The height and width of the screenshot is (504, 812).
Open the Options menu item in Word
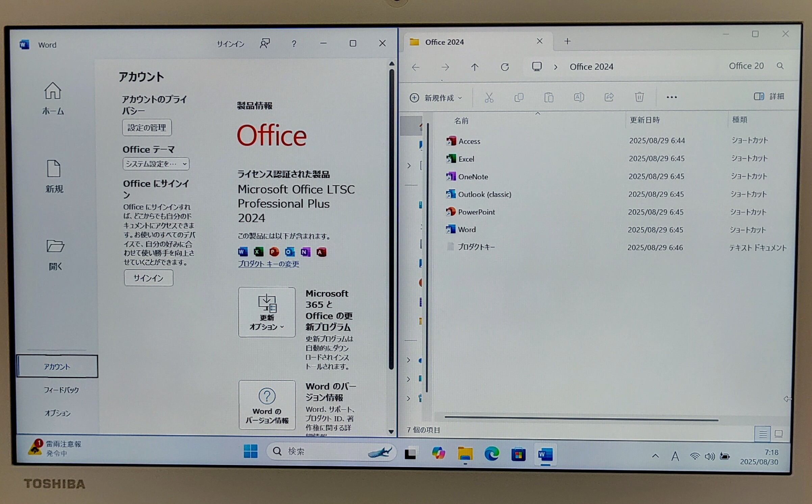[x=57, y=413]
